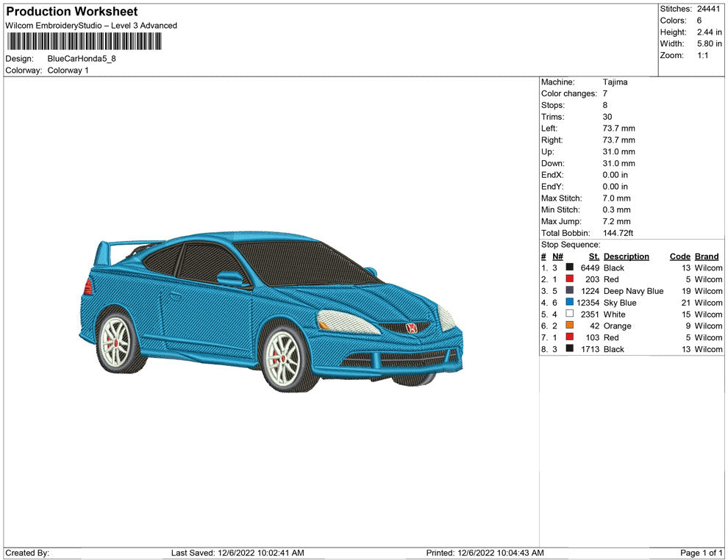Click the Brand column header
Image resolution: width=728 pixels, height=560 pixels.
707,256
